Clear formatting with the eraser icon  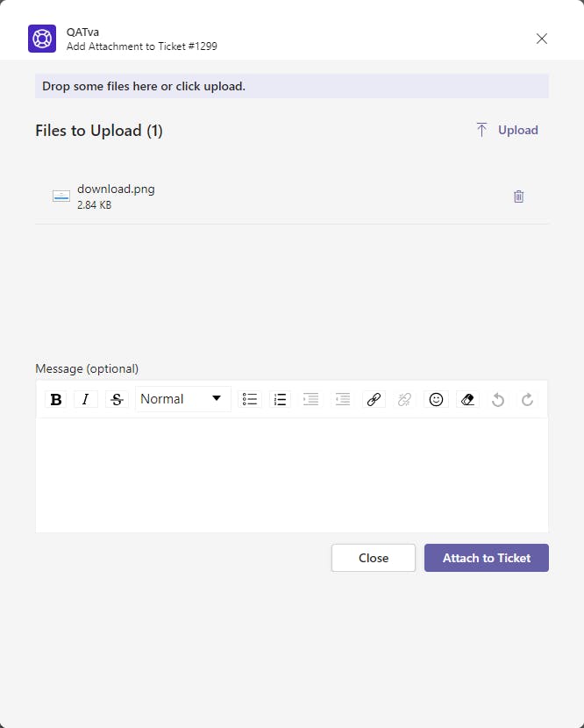tap(467, 399)
